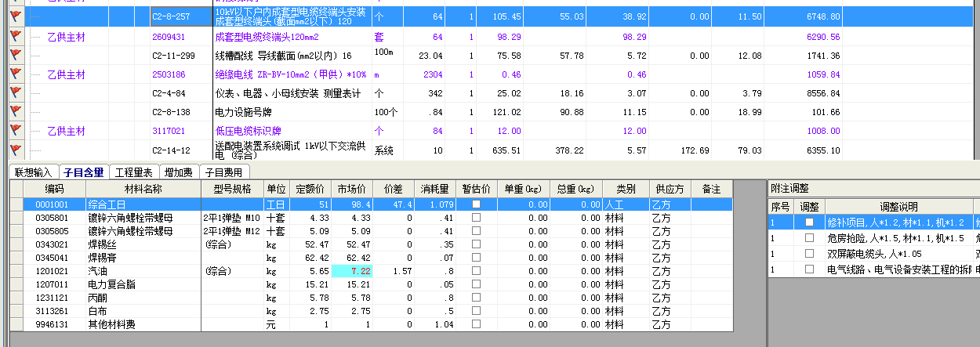Select the 焊锡丝 material name

coord(103,244)
